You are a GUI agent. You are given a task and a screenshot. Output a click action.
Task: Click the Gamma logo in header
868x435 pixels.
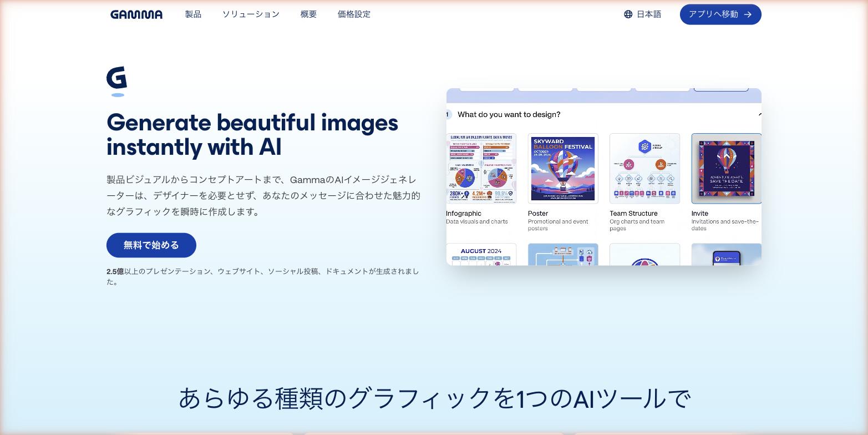[136, 14]
